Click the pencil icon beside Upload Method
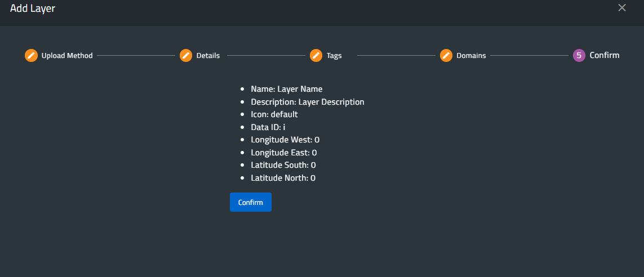 pyautogui.click(x=31, y=56)
